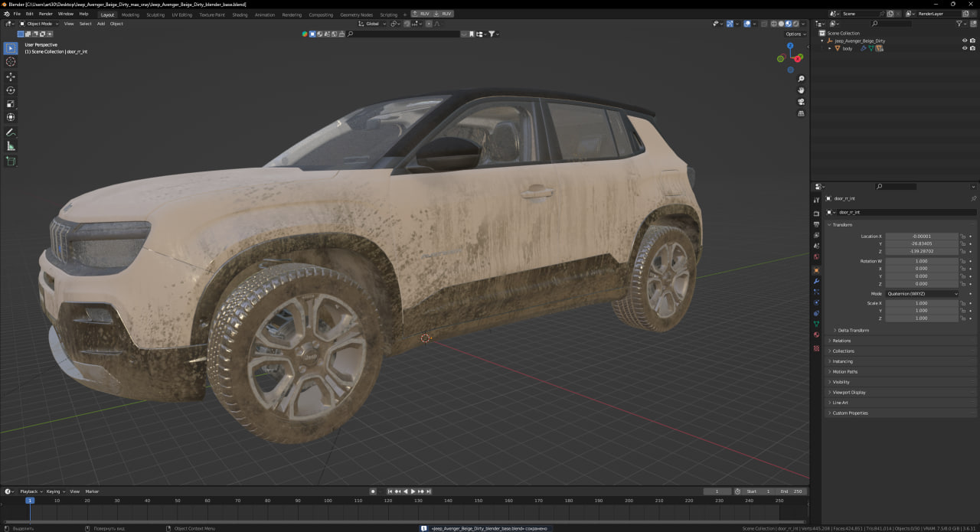The image size is (980, 532).
Task: Select the Annotate tool
Action: 11,132
